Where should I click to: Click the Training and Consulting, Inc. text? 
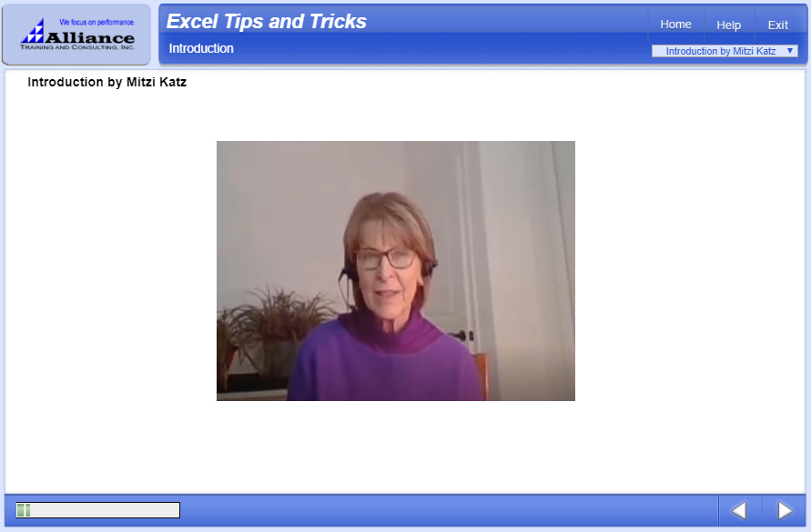click(77, 47)
